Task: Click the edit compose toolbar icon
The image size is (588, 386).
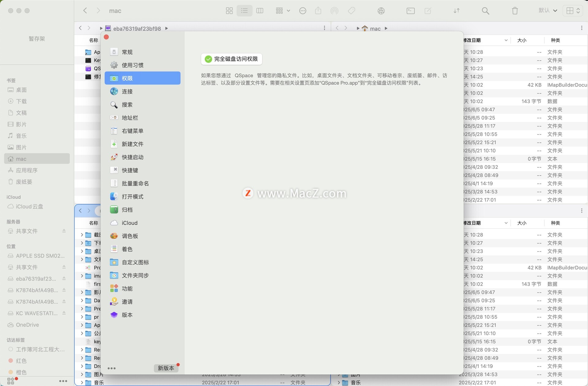Action: tap(428, 11)
